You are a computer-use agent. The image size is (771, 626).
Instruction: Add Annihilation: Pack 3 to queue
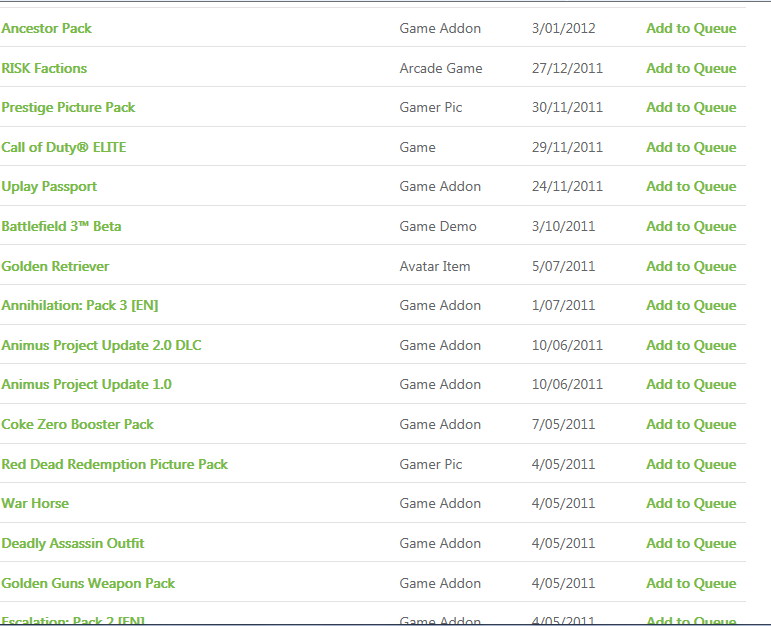pos(691,306)
